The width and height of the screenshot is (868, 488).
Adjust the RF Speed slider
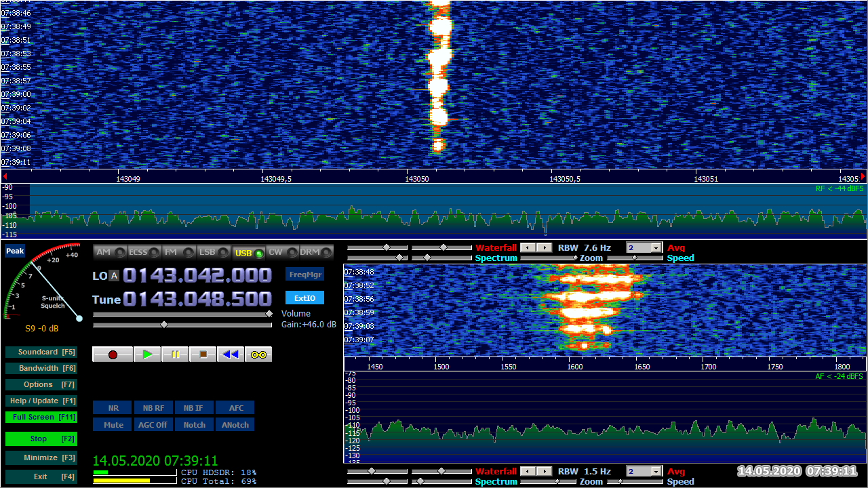[x=635, y=258]
